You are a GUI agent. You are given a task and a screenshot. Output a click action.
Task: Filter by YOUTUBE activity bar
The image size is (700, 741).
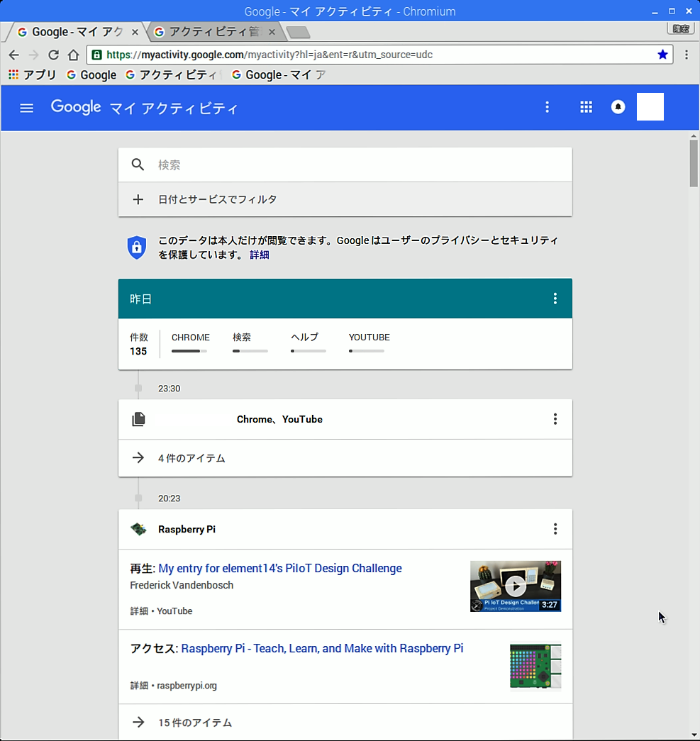369,344
